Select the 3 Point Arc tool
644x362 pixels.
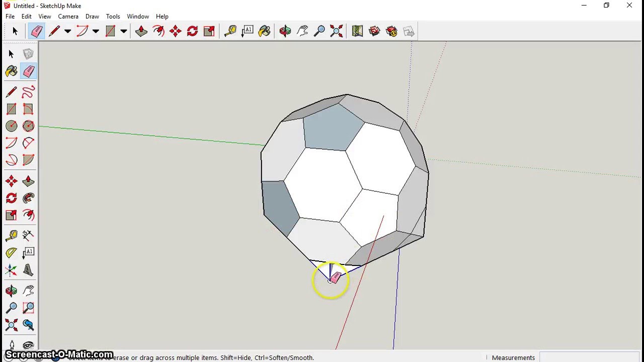[28, 143]
